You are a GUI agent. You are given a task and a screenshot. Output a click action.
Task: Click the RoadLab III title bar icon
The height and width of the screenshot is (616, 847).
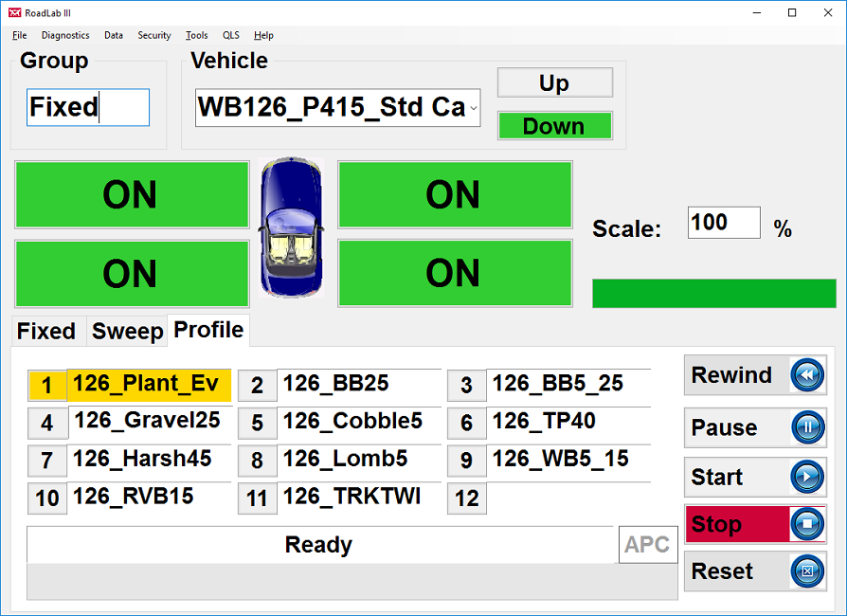click(14, 12)
